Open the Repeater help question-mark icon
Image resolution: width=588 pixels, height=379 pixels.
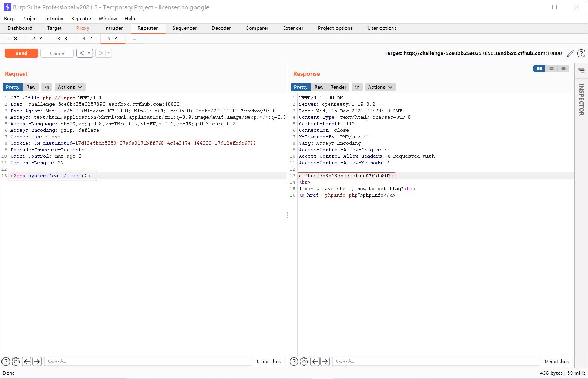point(581,53)
